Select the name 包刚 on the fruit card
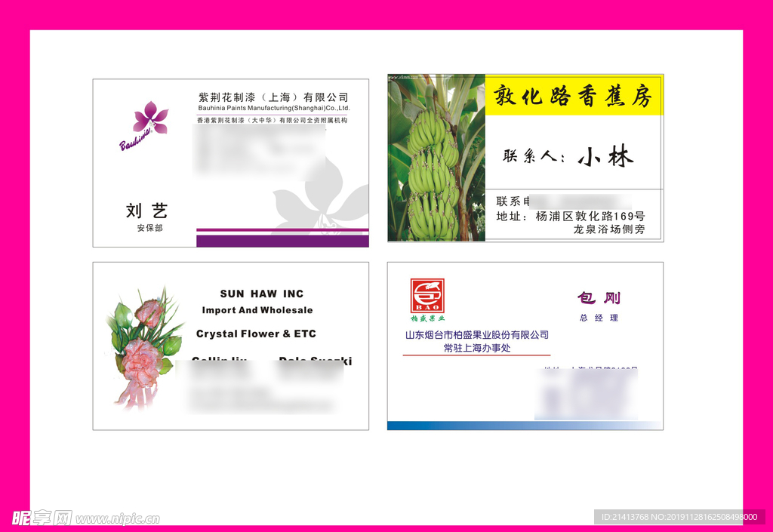The image size is (773, 532). point(598,298)
